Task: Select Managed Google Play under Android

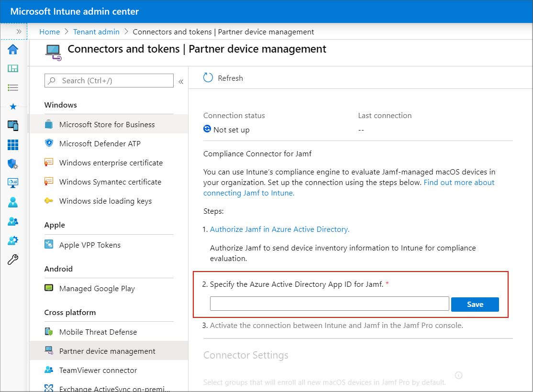Action: 97,288
